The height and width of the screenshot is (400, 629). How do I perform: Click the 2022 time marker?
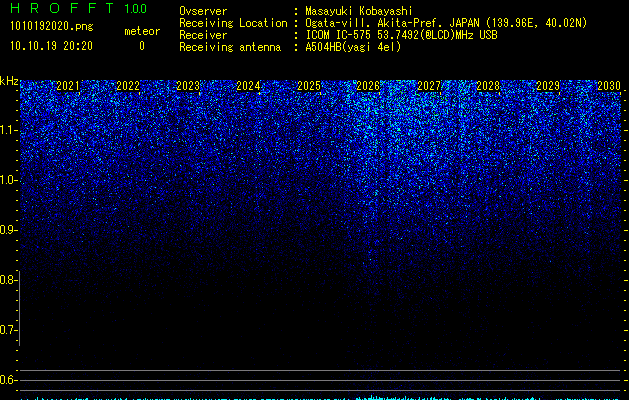point(128,86)
